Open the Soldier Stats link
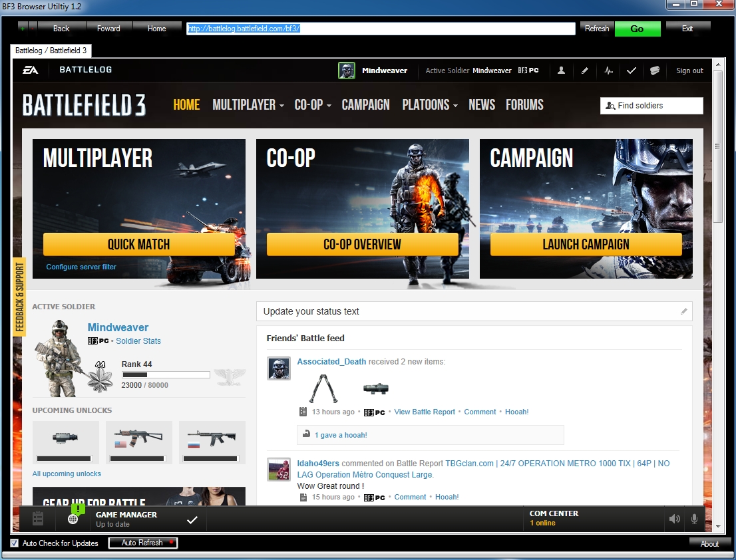The image size is (736, 560). pyautogui.click(x=138, y=341)
